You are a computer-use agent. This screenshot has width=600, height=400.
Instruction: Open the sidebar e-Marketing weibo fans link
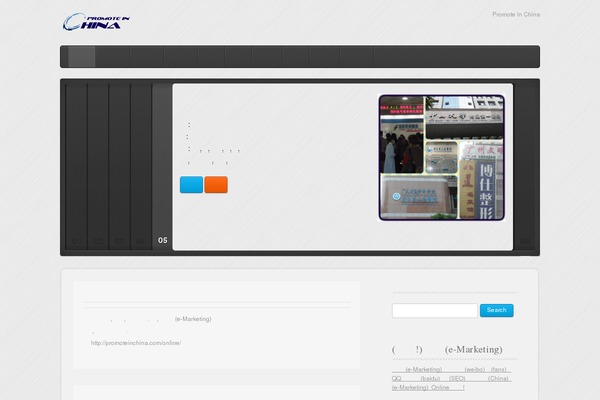pos(451,379)
